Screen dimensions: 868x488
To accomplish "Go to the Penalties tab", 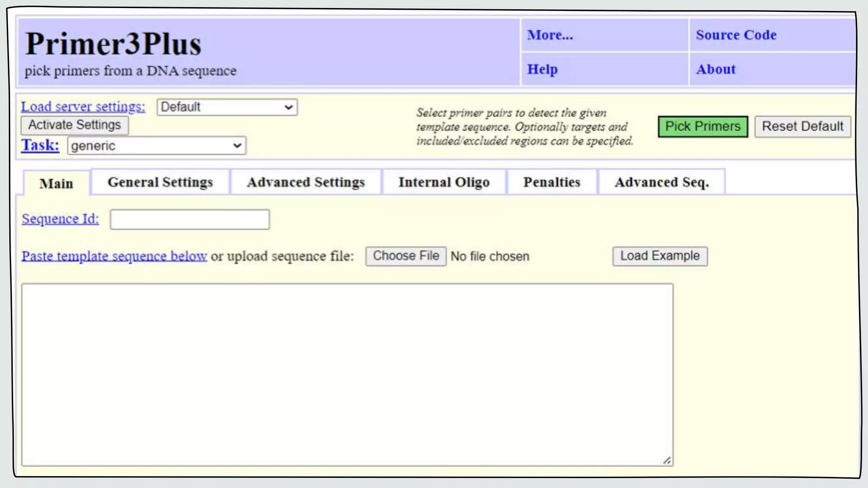I will pyautogui.click(x=551, y=182).
